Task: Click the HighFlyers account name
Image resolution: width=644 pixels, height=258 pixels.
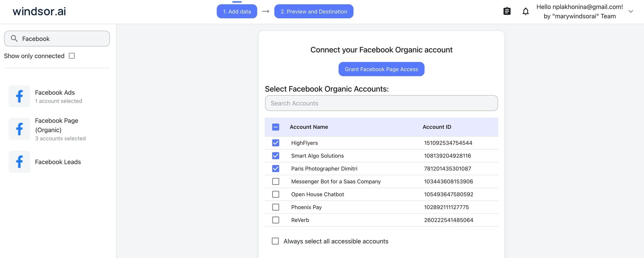Action: [304, 143]
